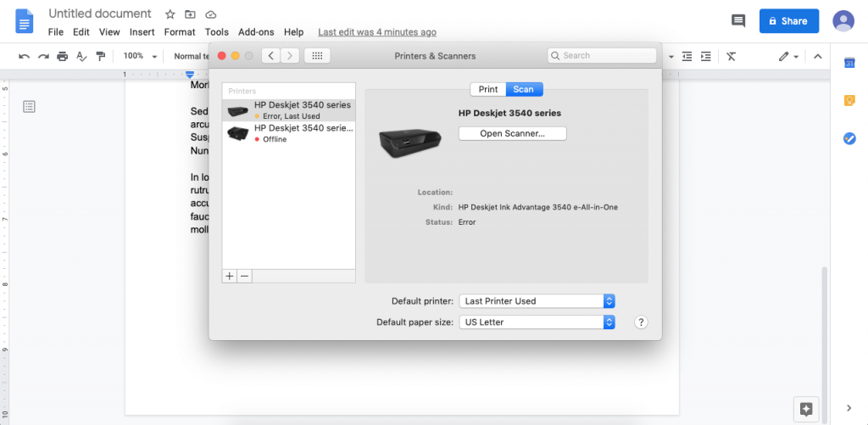Show all preferences grid button

click(317, 56)
